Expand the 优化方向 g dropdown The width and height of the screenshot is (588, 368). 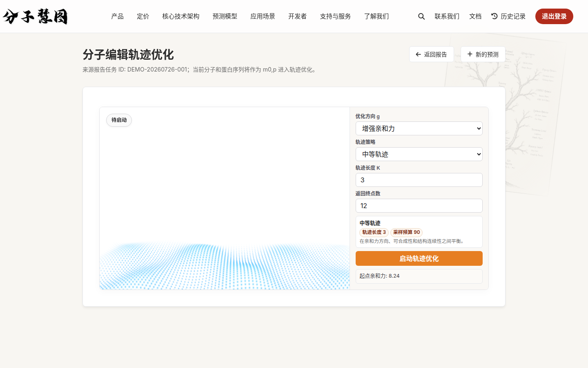[419, 128]
